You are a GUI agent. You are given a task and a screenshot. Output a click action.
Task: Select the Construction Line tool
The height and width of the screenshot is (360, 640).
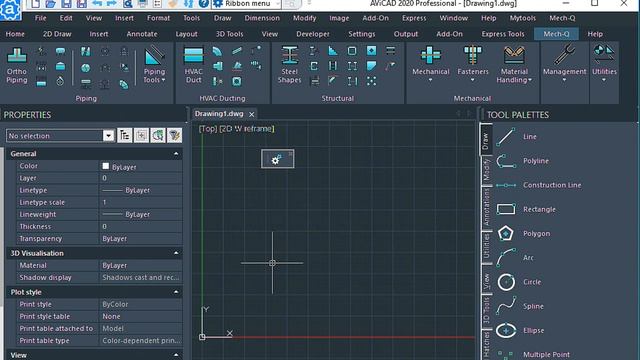pyautogui.click(x=538, y=185)
